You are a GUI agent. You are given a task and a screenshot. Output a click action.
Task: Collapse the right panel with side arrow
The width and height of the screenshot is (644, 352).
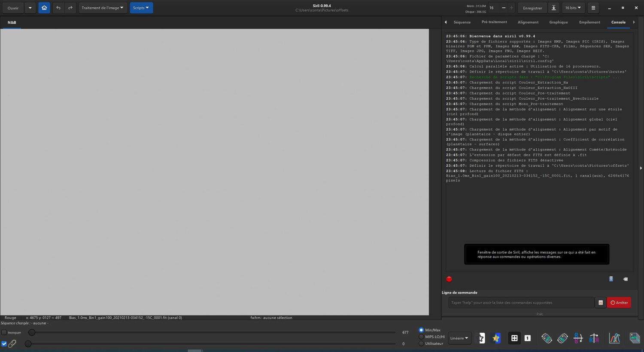[x=641, y=168]
